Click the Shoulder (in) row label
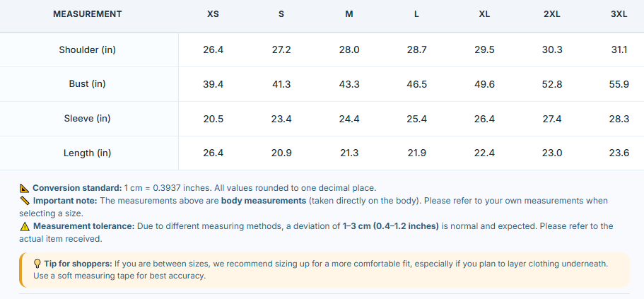 coord(88,49)
